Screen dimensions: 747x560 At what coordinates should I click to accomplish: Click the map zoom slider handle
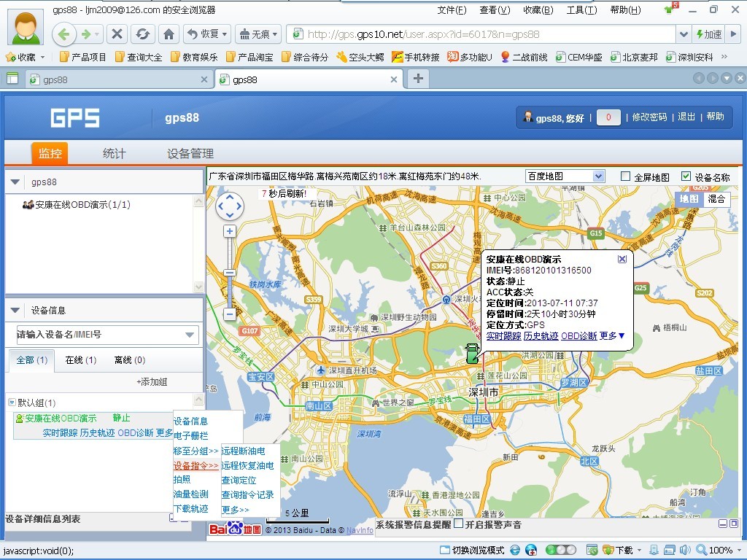pos(230,273)
